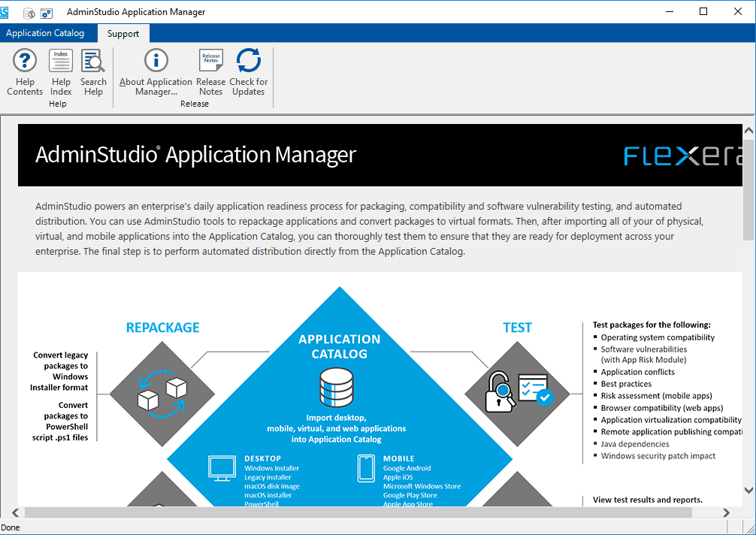Launch Search Help
756x535 pixels.
click(93, 72)
